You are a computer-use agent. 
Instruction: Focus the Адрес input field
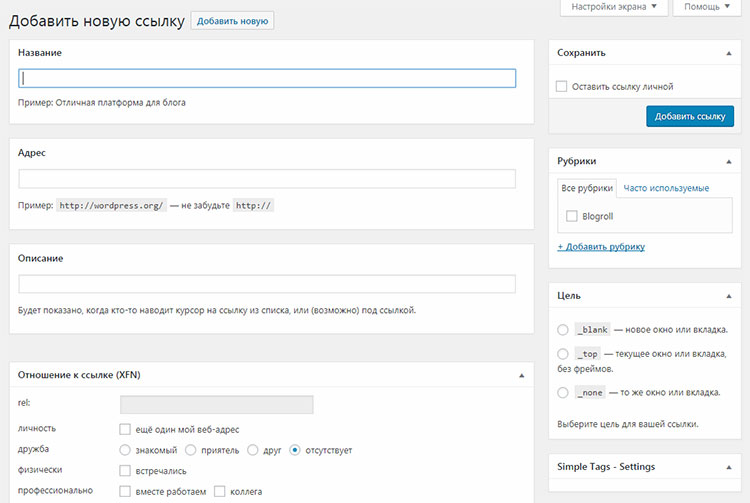point(267,179)
